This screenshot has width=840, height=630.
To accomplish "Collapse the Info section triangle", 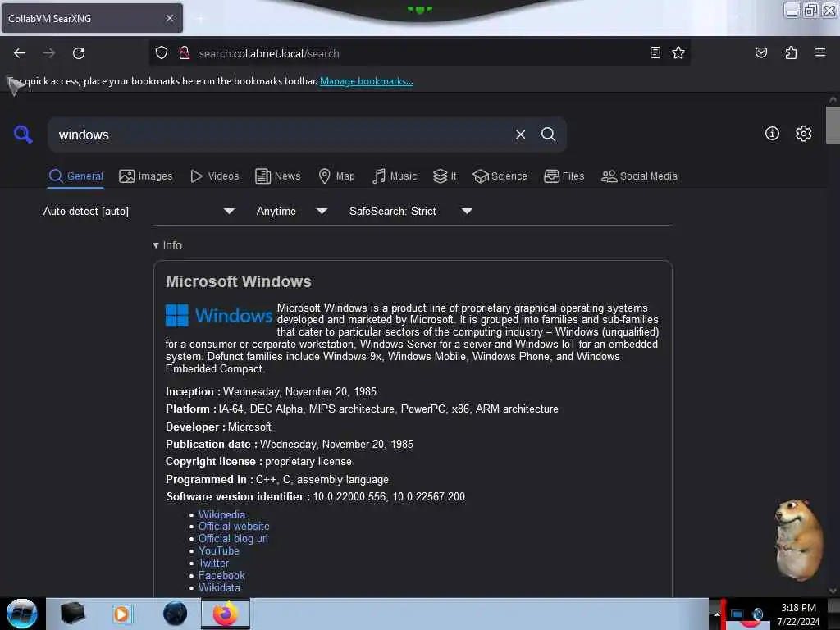I will (x=155, y=245).
